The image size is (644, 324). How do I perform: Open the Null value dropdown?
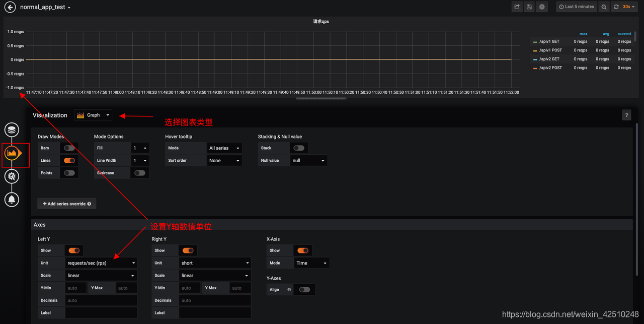tap(308, 161)
